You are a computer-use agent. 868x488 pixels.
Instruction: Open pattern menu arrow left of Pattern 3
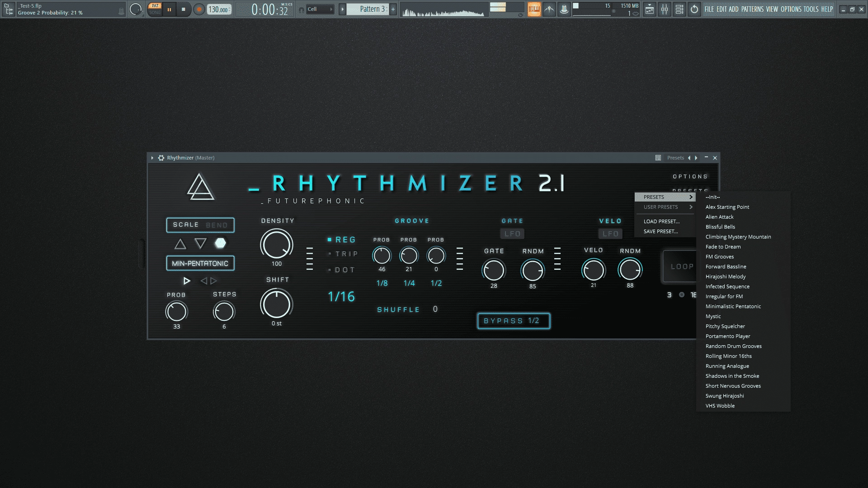[342, 9]
